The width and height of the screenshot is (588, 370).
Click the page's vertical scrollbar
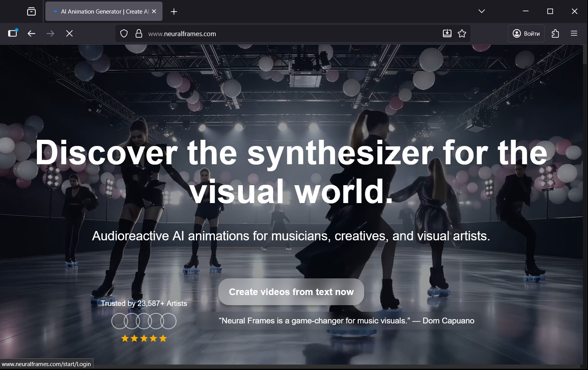pos(585,194)
